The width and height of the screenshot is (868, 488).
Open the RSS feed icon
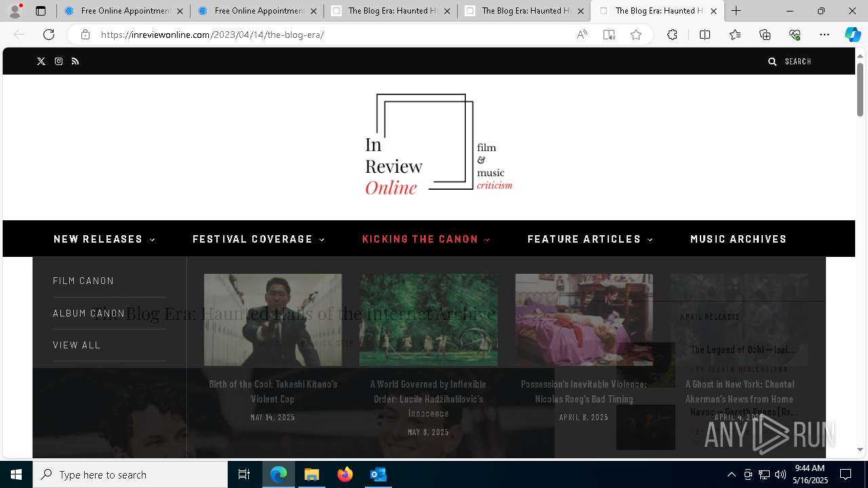coord(75,61)
